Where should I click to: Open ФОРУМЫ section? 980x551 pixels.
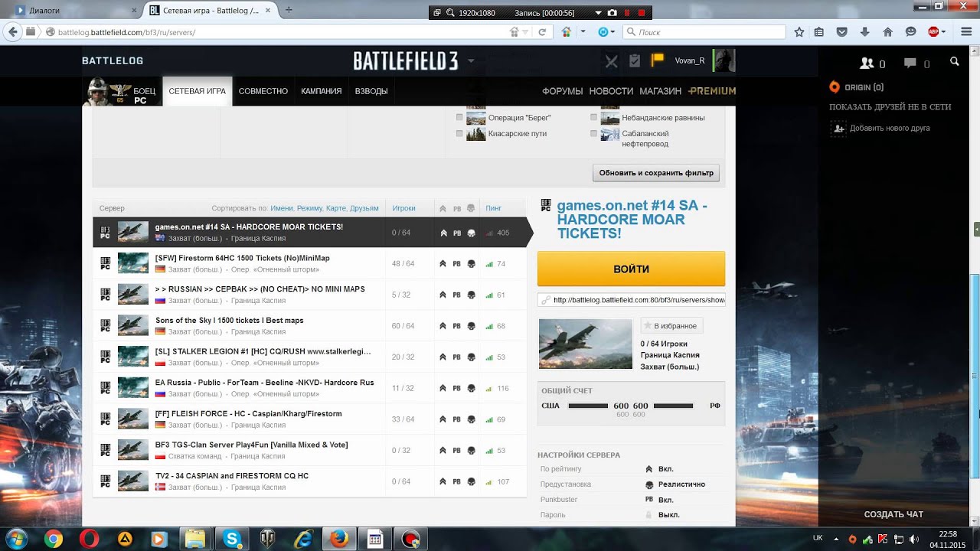563,91
